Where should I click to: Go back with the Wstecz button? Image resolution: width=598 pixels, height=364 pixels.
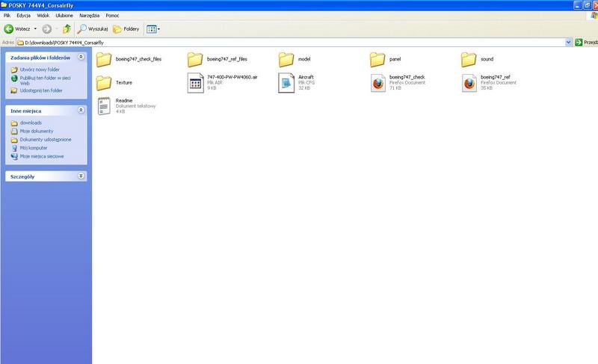click(16, 29)
